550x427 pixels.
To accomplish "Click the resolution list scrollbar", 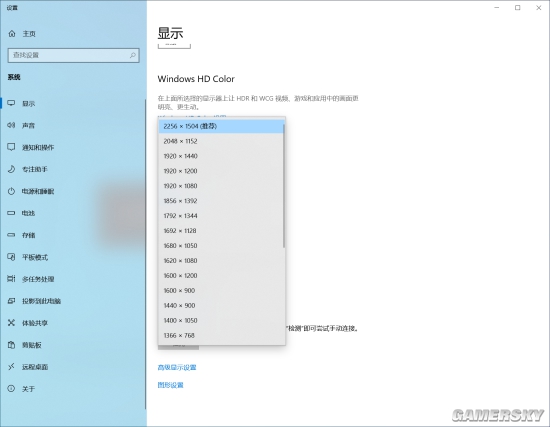I will coord(284,186).
